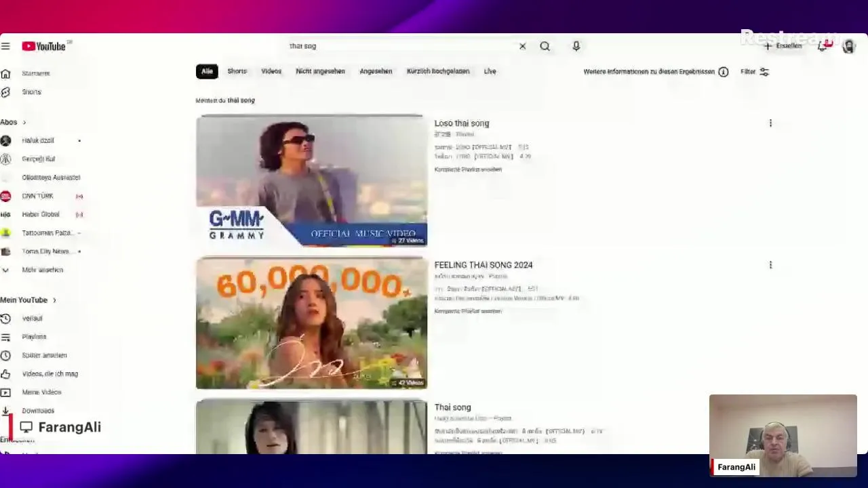Open the Haluk özdil subscription
The image size is (868, 488).
[x=37, y=140]
